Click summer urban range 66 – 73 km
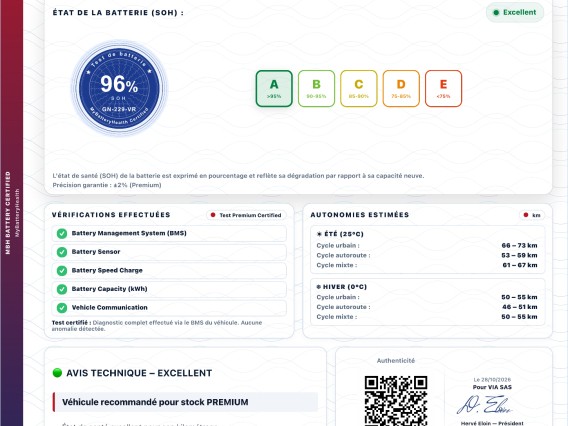 519,246
